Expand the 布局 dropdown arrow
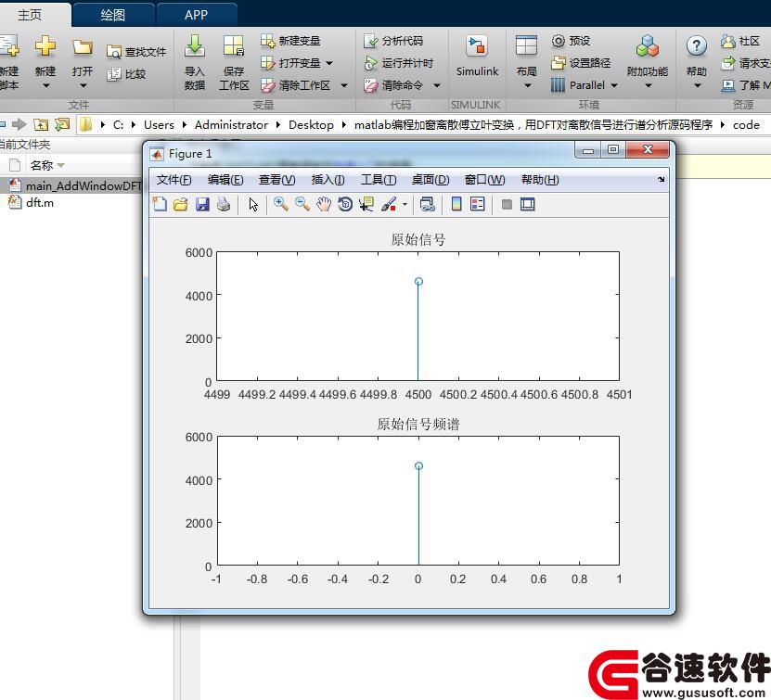The image size is (771, 700). [x=527, y=86]
